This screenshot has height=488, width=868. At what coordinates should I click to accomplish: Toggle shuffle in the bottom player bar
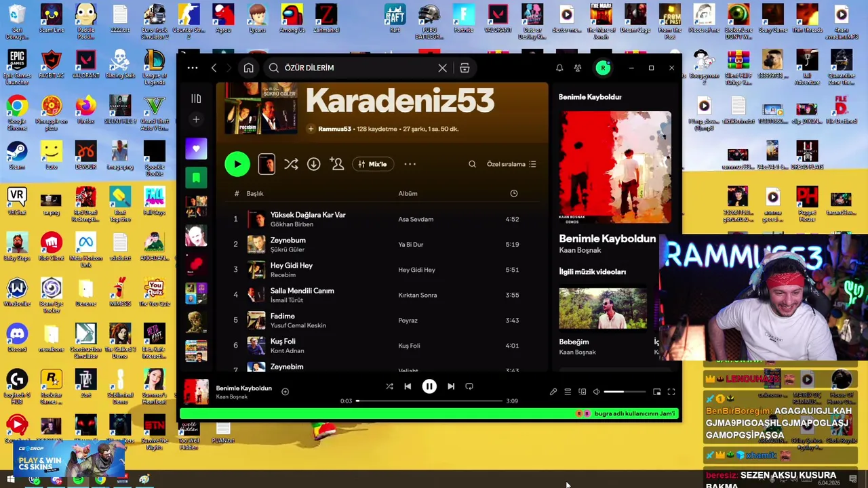click(389, 386)
